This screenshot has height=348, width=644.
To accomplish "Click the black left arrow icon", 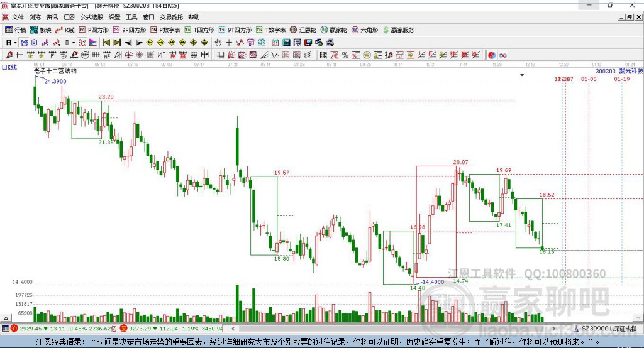I will [128, 43].
